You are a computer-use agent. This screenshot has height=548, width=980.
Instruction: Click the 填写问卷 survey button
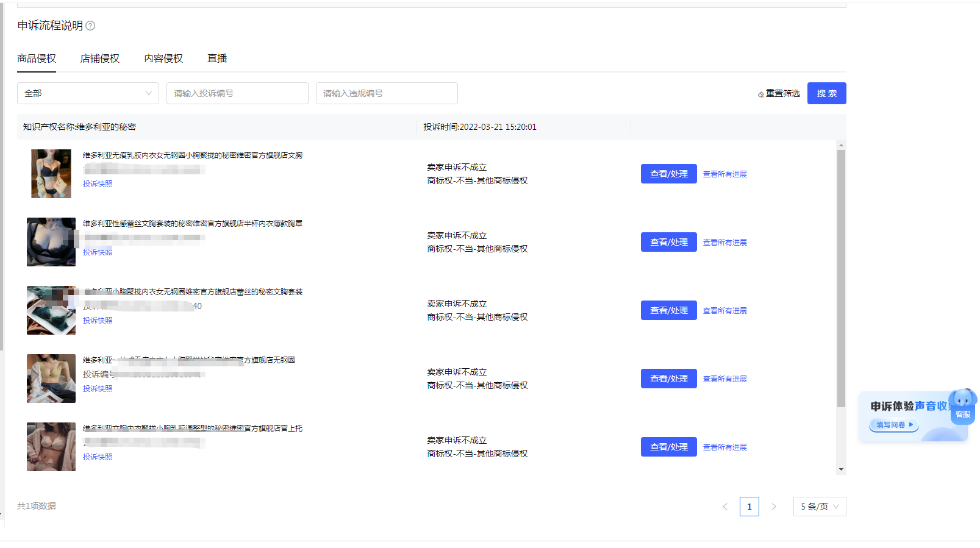894,425
